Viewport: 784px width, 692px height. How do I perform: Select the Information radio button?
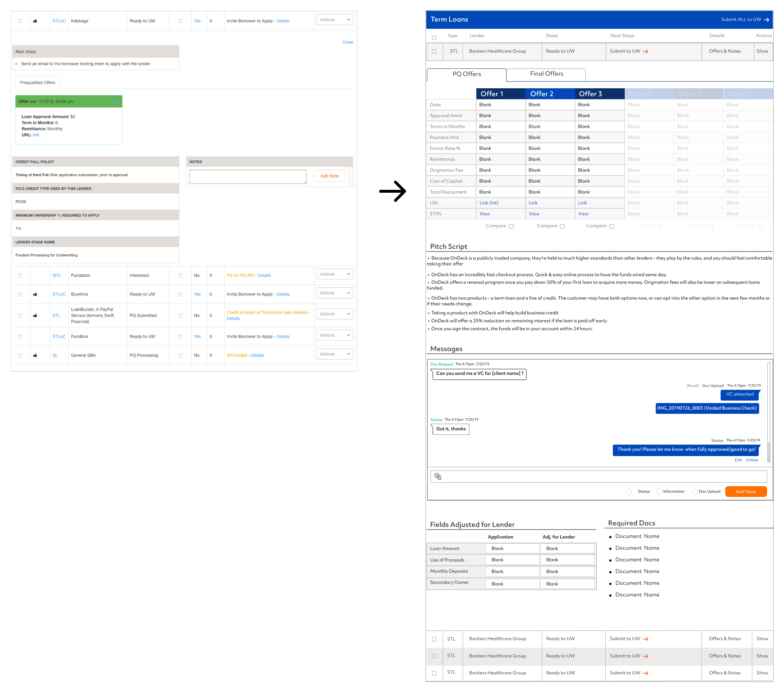tap(659, 491)
